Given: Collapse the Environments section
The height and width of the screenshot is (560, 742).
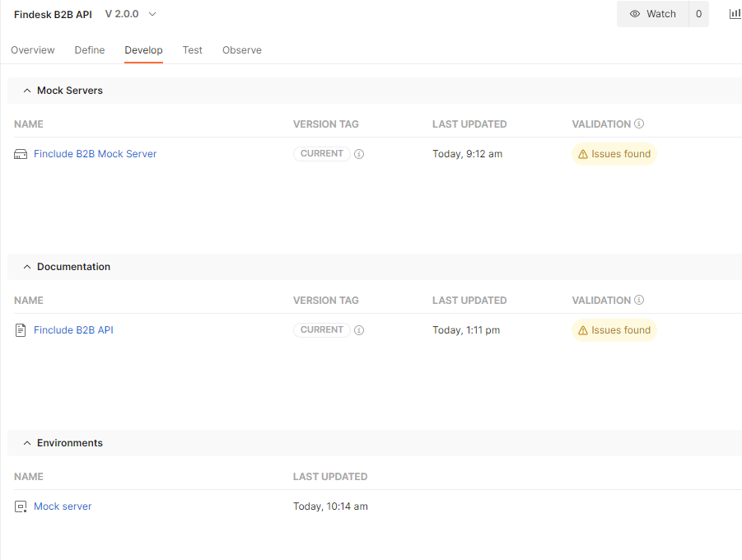Looking at the screenshot, I should (27, 443).
